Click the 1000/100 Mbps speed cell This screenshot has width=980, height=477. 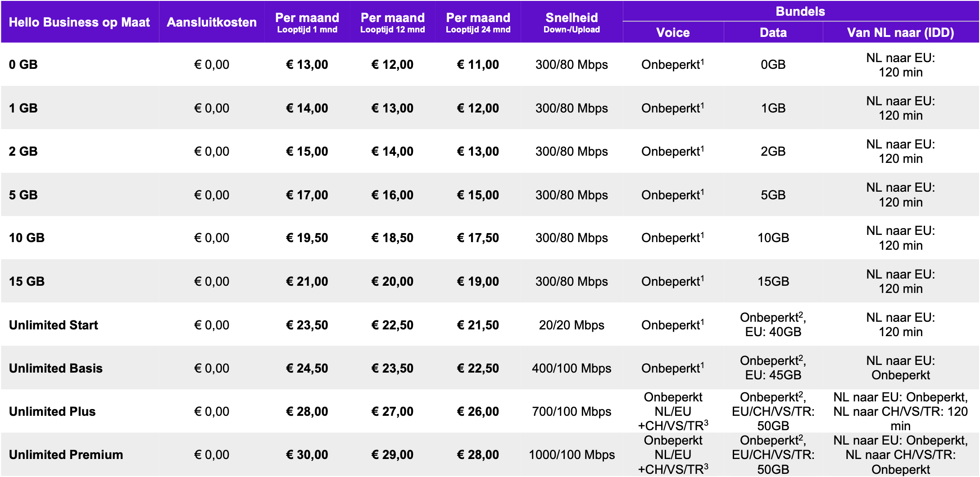[572, 454]
